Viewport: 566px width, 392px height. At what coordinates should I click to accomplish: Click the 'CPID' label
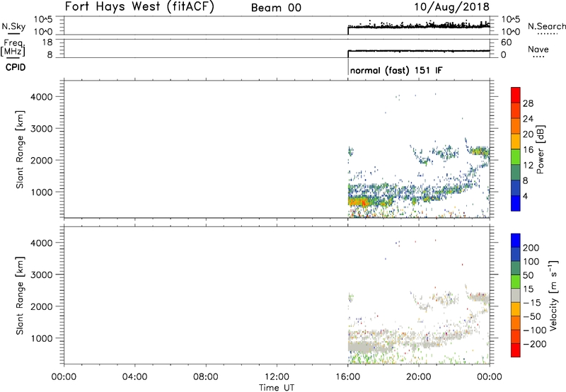16,67
